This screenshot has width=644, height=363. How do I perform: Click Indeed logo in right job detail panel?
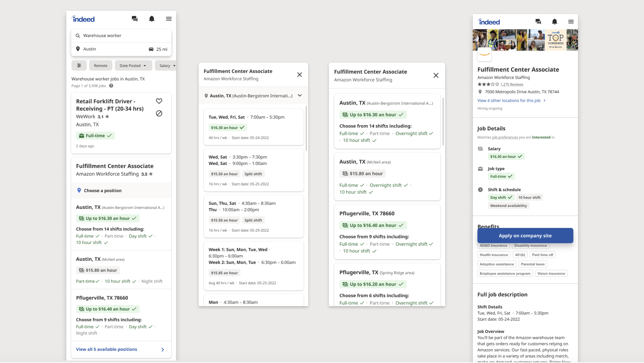[489, 22]
